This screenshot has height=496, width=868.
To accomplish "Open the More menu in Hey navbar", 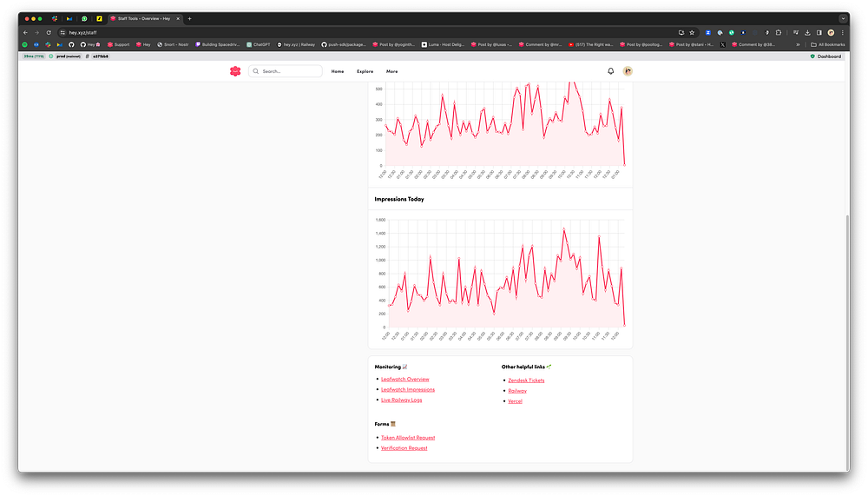I will pyautogui.click(x=392, y=71).
